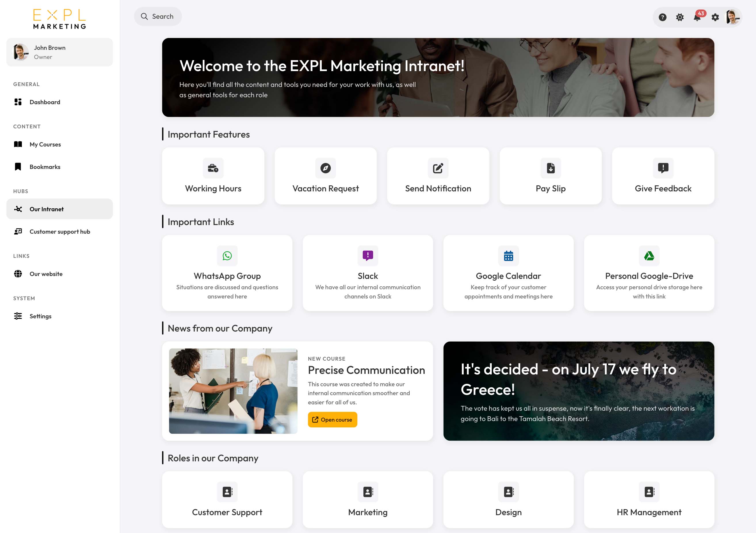The width and height of the screenshot is (756, 533).
Task: Open Google Calendar from Important Links
Action: [508, 256]
